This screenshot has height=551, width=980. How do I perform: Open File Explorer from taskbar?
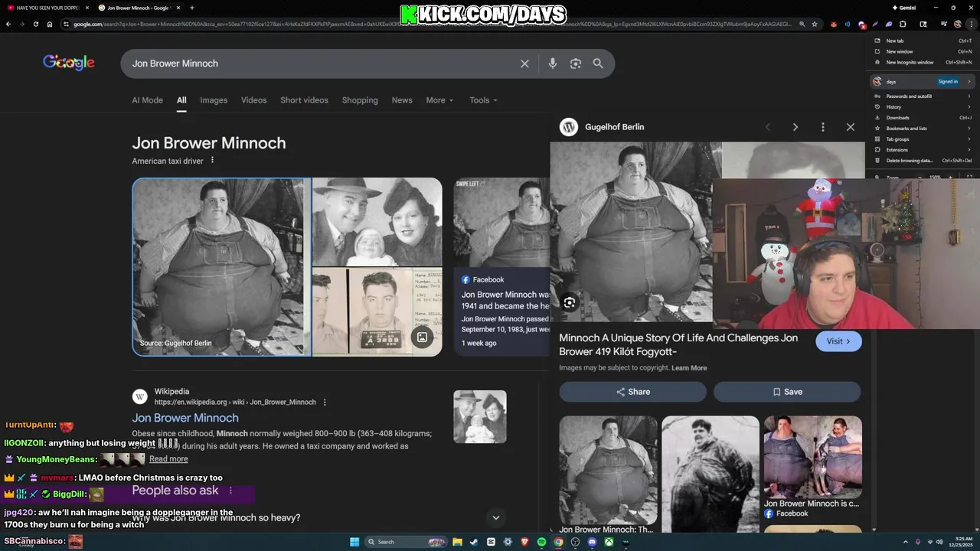coord(457,542)
